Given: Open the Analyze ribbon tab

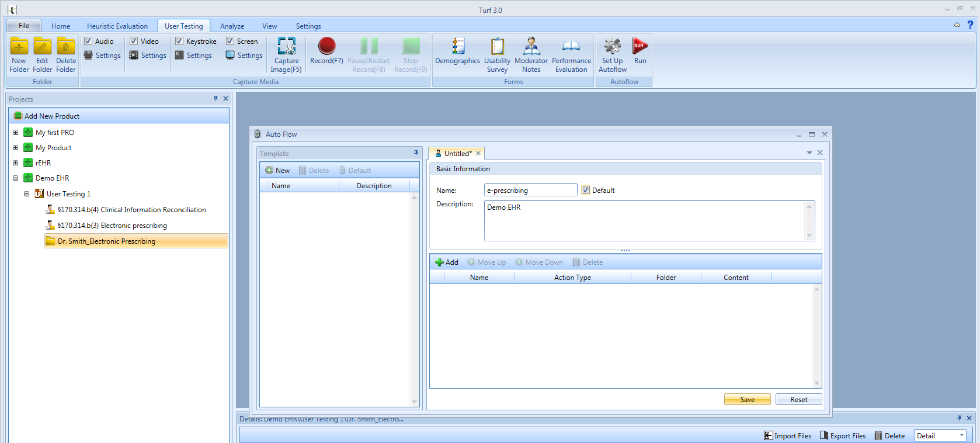Looking at the screenshot, I should click(232, 26).
